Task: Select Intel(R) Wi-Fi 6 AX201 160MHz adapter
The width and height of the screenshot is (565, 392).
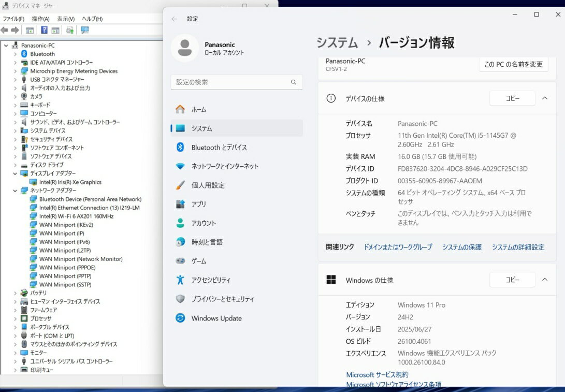Action: click(x=76, y=216)
